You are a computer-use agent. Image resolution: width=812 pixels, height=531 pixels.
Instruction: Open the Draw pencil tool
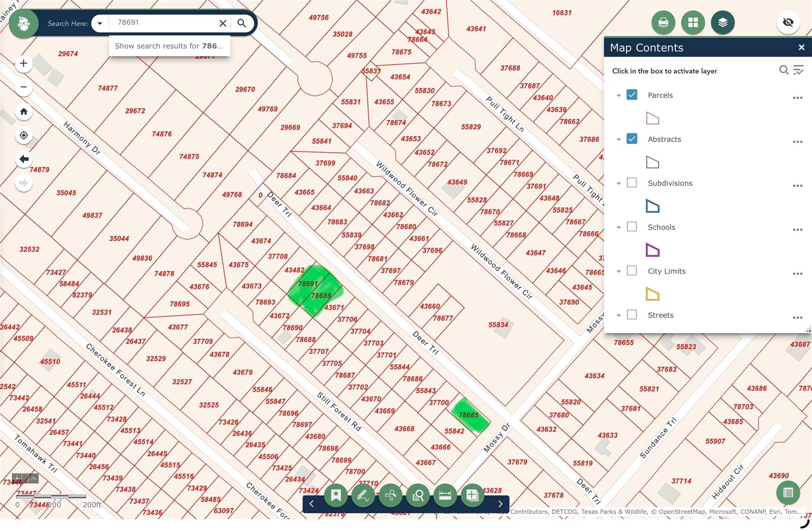point(363,495)
